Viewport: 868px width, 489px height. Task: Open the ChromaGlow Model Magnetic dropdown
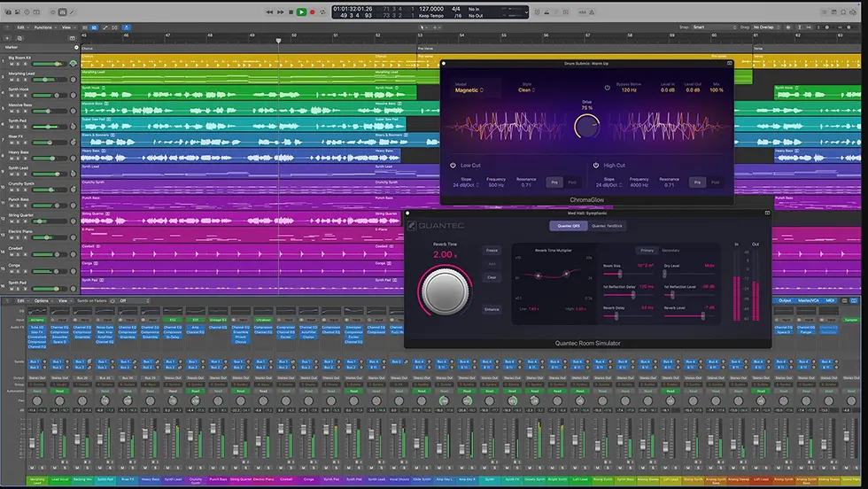[469, 90]
